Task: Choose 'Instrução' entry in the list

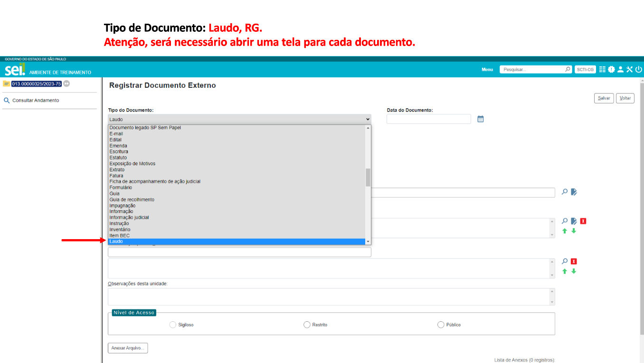Action: pos(237,223)
